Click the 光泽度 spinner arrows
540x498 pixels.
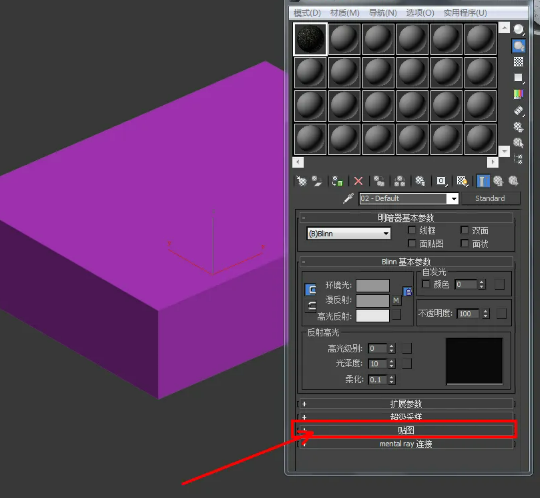coord(392,364)
